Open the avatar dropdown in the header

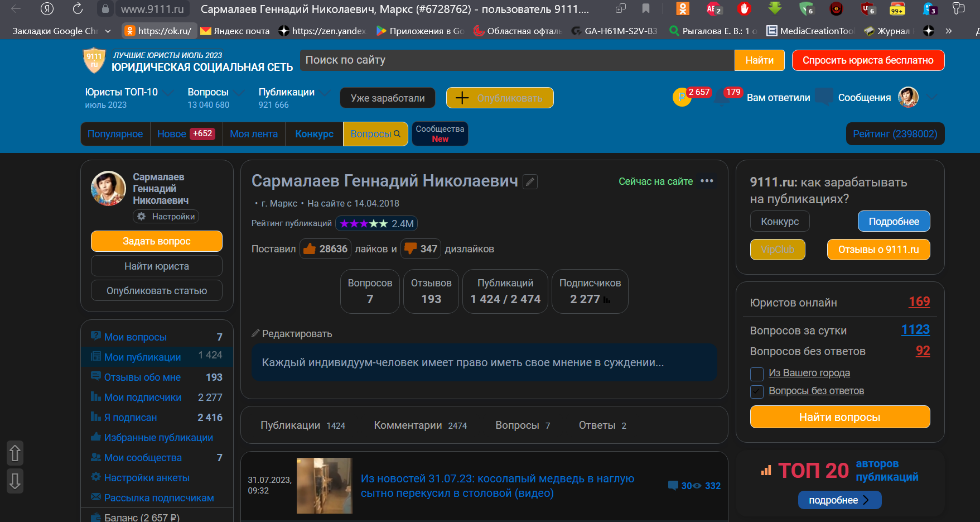(909, 97)
